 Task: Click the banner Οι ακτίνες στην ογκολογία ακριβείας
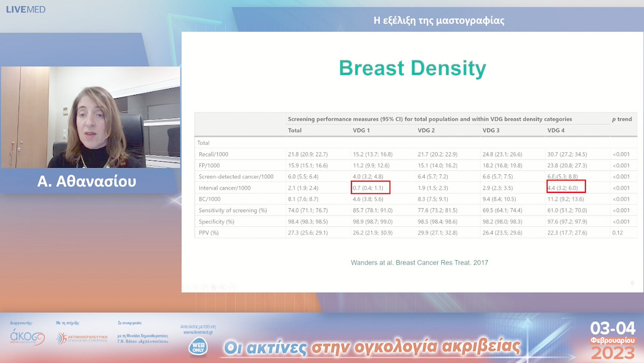(372, 347)
